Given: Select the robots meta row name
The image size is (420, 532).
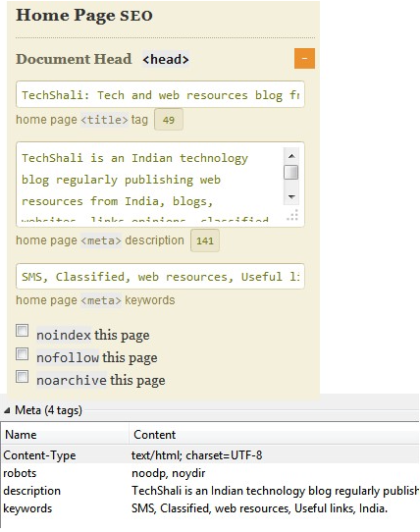Looking at the screenshot, I should click(x=20, y=473).
